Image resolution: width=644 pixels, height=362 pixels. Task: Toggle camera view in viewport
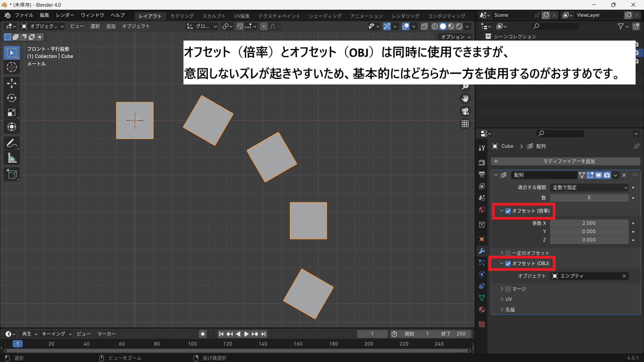pos(465,111)
